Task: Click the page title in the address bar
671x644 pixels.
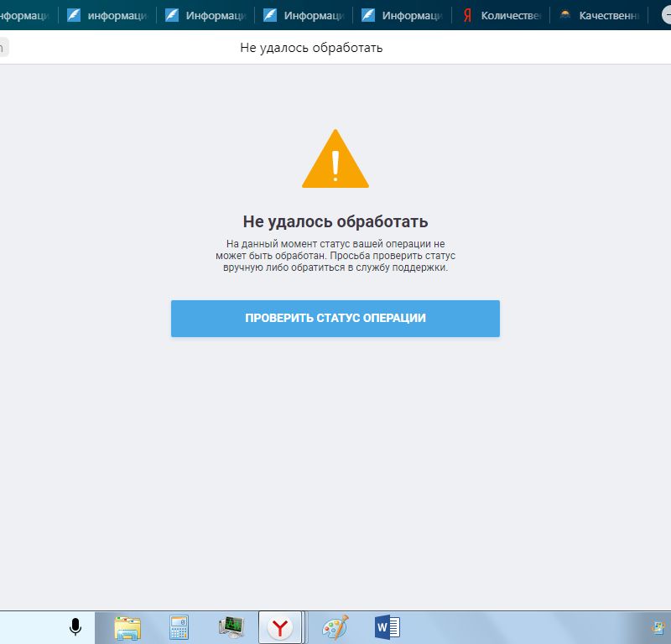Action: pyautogui.click(x=311, y=48)
